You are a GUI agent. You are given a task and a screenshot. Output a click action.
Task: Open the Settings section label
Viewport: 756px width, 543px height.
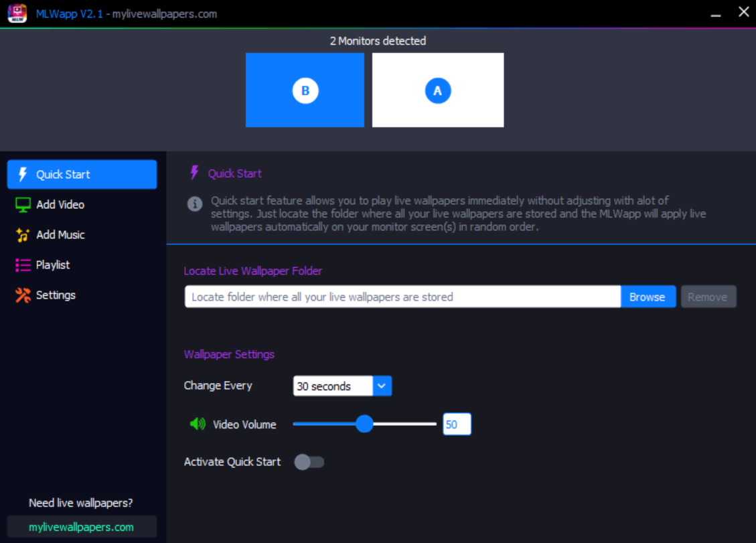pyautogui.click(x=56, y=295)
